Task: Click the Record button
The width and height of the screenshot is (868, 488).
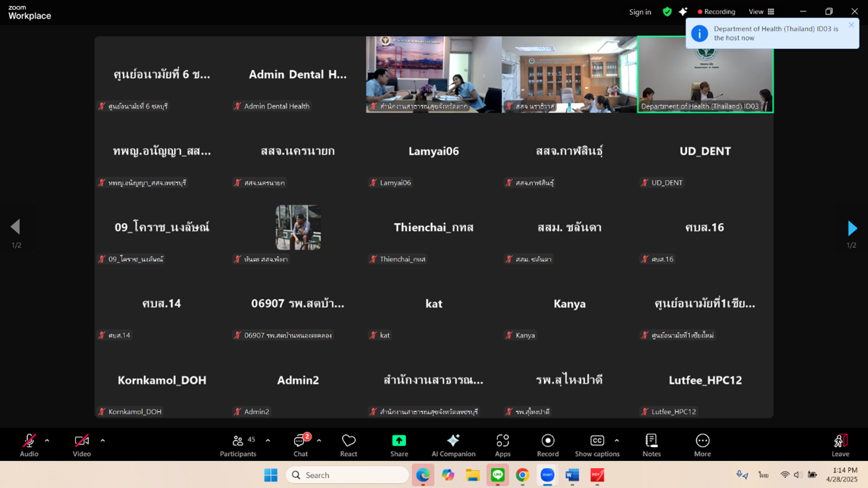Action: point(547,445)
